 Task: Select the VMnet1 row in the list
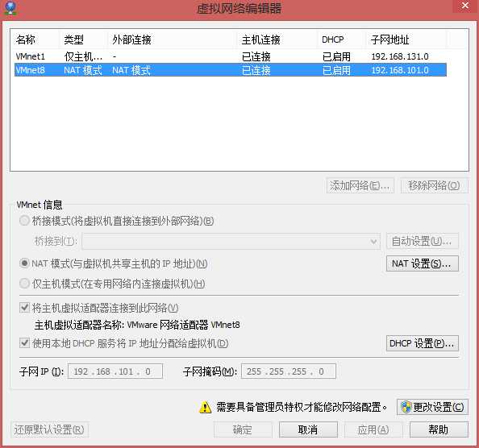(231, 56)
